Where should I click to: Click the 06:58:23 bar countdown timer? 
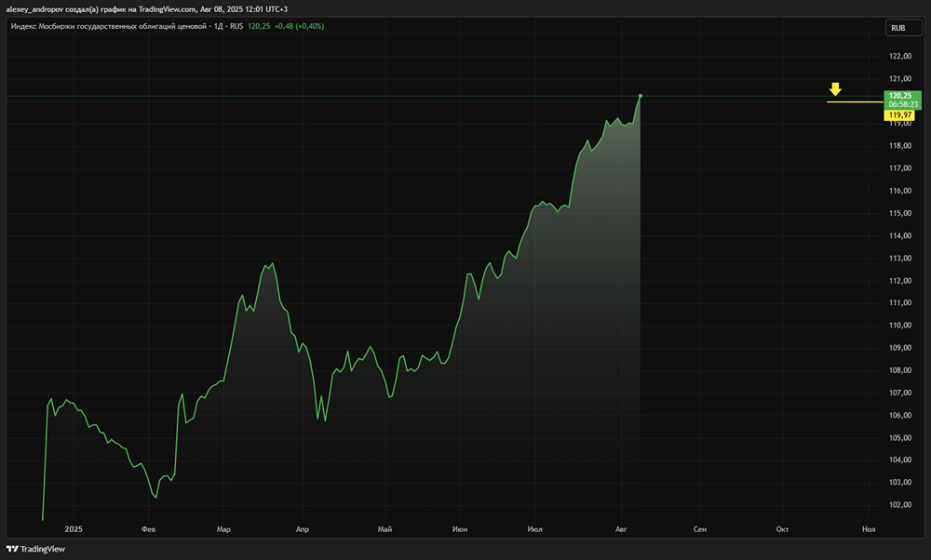[902, 104]
